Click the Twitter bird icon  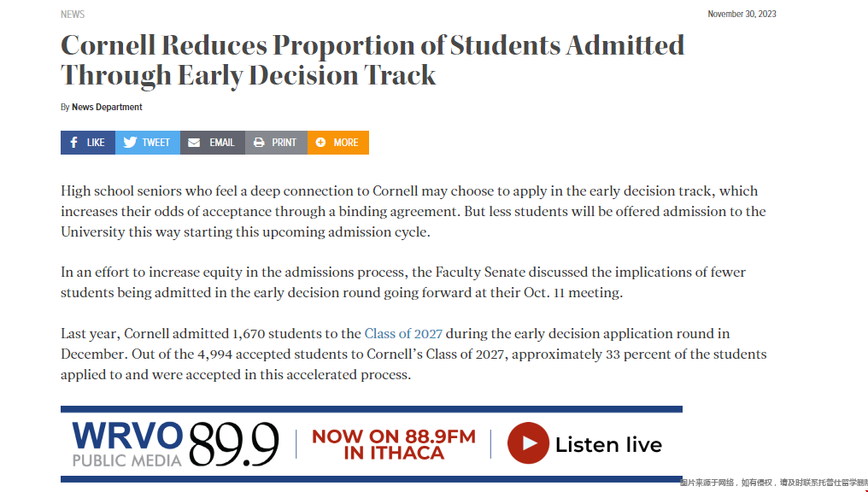130,143
